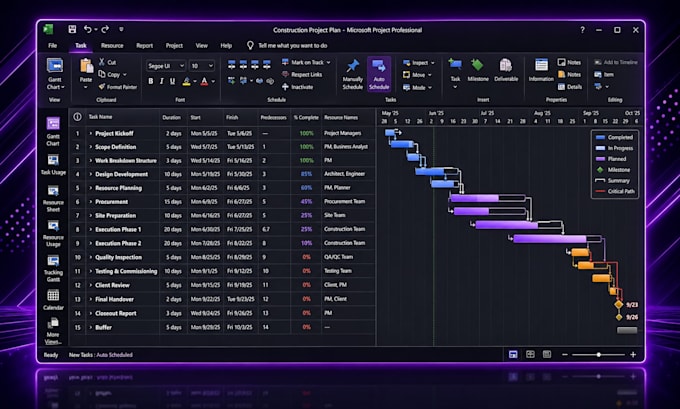Select Gantt Chart view in sidebar

(53, 132)
